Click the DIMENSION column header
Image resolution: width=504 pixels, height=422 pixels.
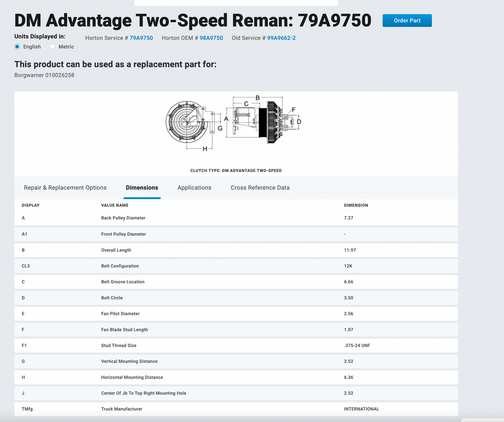[356, 205]
